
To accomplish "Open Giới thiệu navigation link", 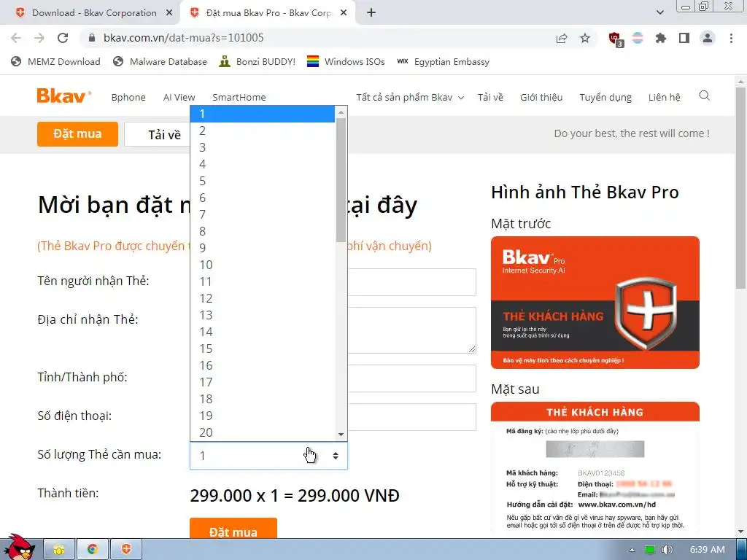I will [541, 97].
